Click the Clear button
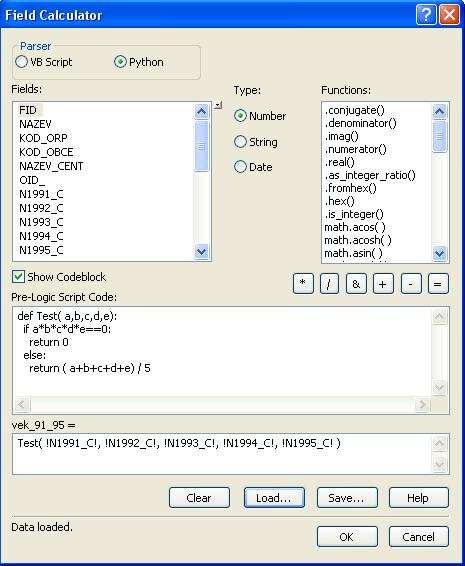The width and height of the screenshot is (465, 566). coord(199,498)
